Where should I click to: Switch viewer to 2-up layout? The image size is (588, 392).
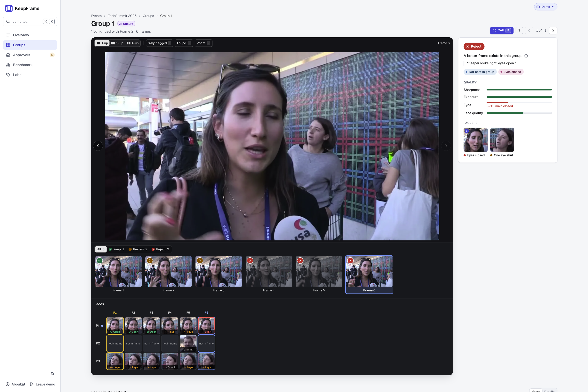click(117, 43)
